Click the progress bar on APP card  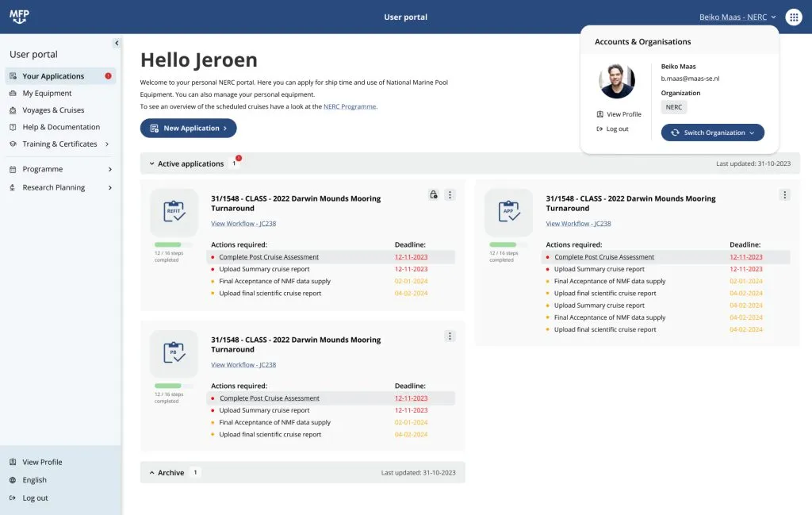508,244
